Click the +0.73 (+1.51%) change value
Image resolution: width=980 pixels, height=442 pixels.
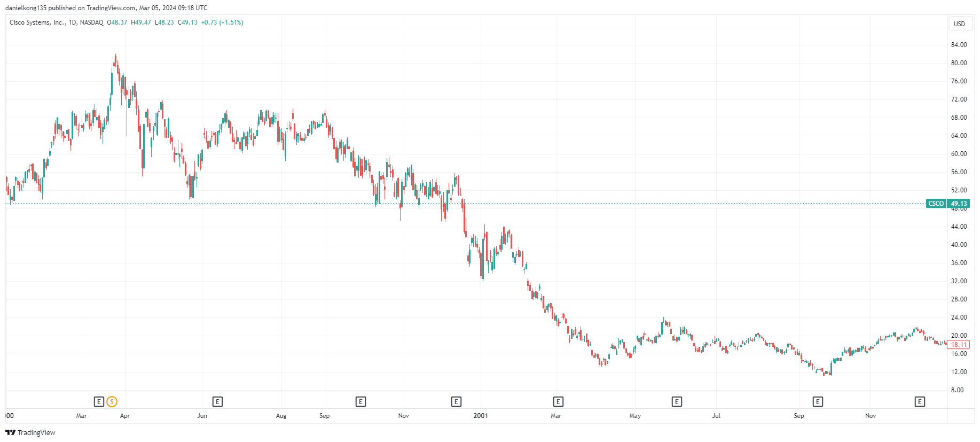pyautogui.click(x=222, y=22)
